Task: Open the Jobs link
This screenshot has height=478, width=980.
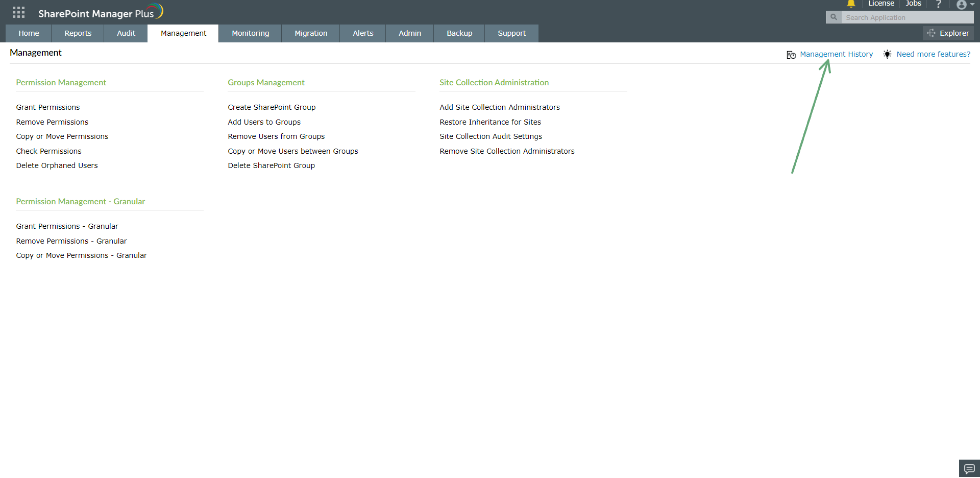Action: (x=913, y=4)
